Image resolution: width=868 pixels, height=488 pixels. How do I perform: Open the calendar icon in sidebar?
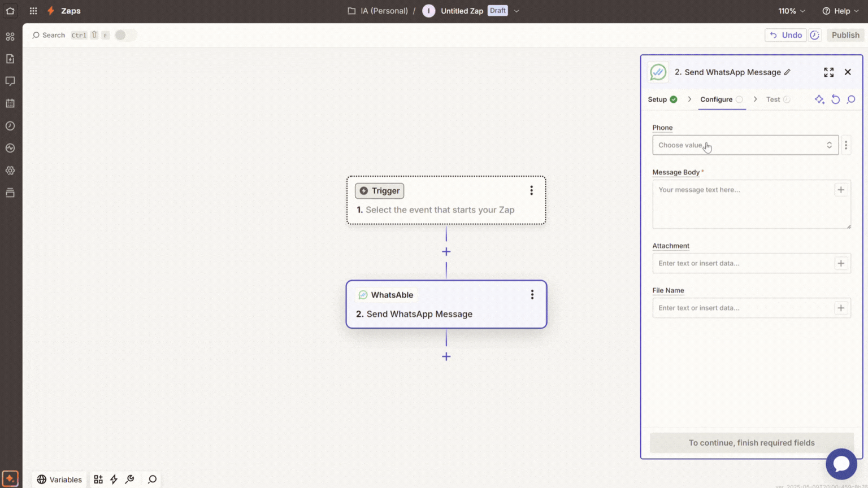(x=10, y=103)
